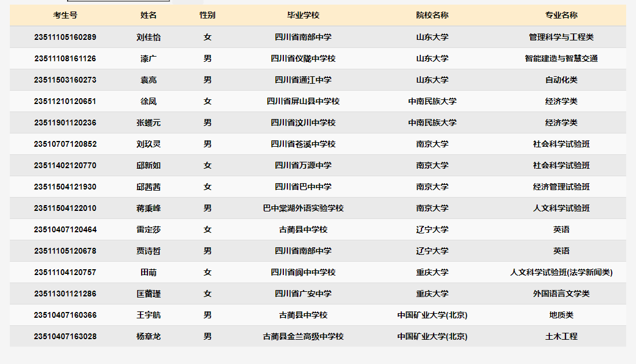Click the student name 匡蕾瑾
The image size is (636, 364).
pyautogui.click(x=149, y=294)
